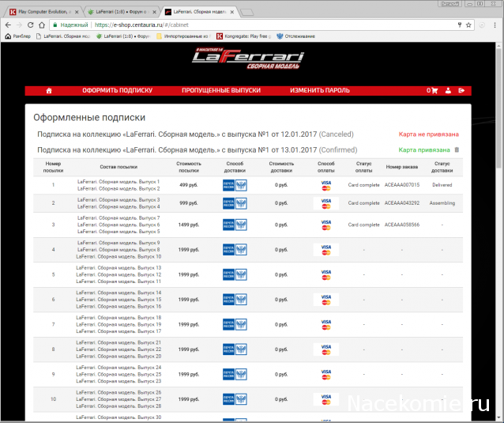Click the secure lock icon in address bar
This screenshot has height=423, width=504.
click(55, 25)
